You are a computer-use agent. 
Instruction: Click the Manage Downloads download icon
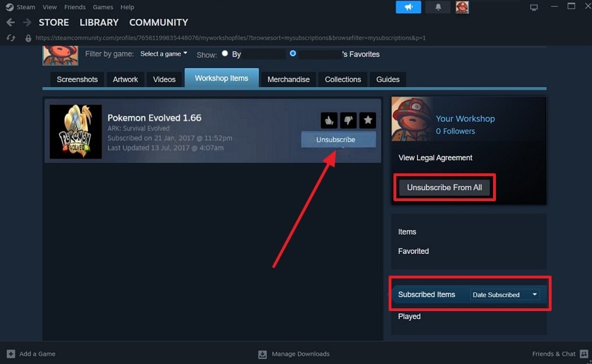click(263, 354)
